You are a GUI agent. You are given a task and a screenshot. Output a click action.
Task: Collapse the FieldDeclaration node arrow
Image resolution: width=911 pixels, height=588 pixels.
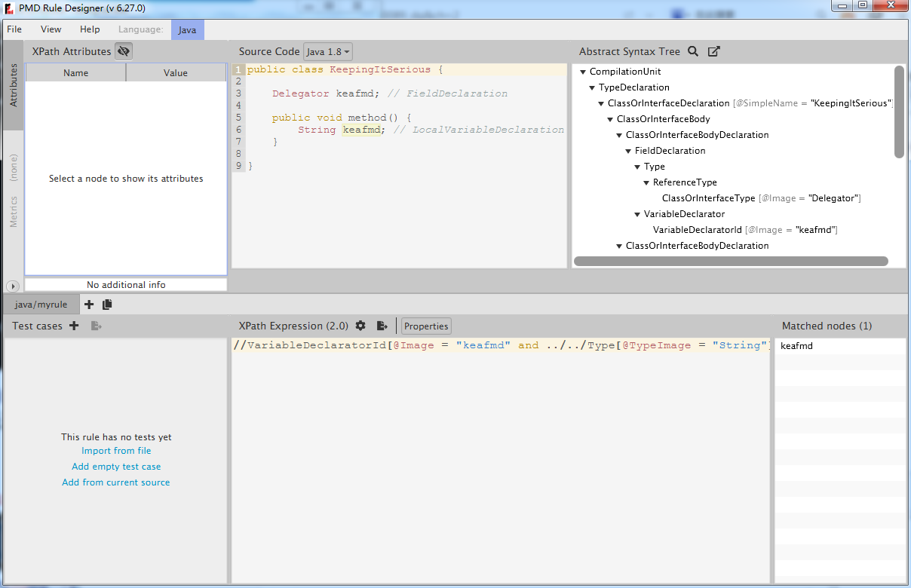tap(628, 151)
